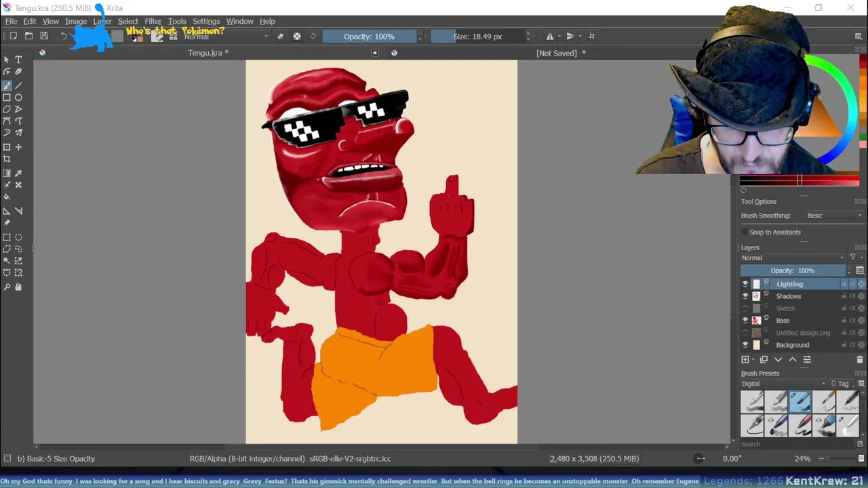Viewport: 868px width, 488px height.
Task: Select the Crop tool
Action: [x=7, y=159]
